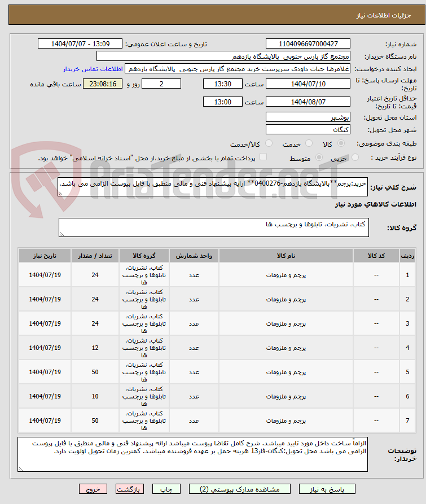Image resolution: width=426 pixels, height=504 pixels.
Task: Click row number 7 cell
Action: [407, 420]
